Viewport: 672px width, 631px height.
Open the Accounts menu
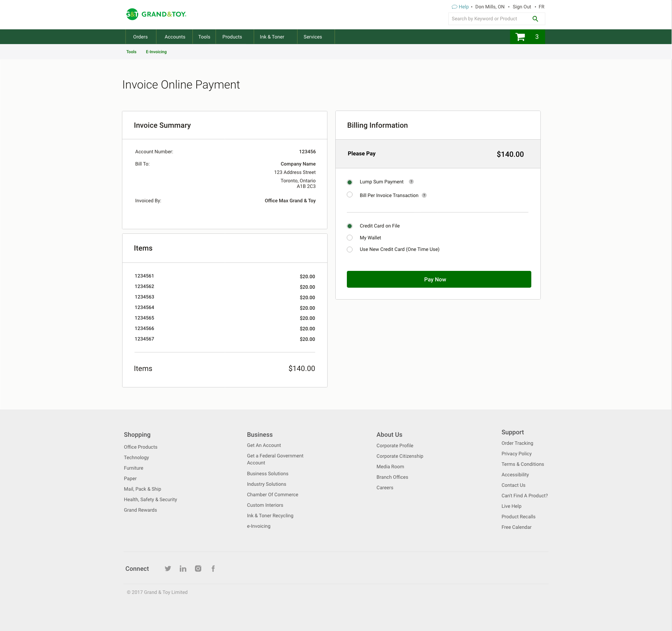coord(175,37)
